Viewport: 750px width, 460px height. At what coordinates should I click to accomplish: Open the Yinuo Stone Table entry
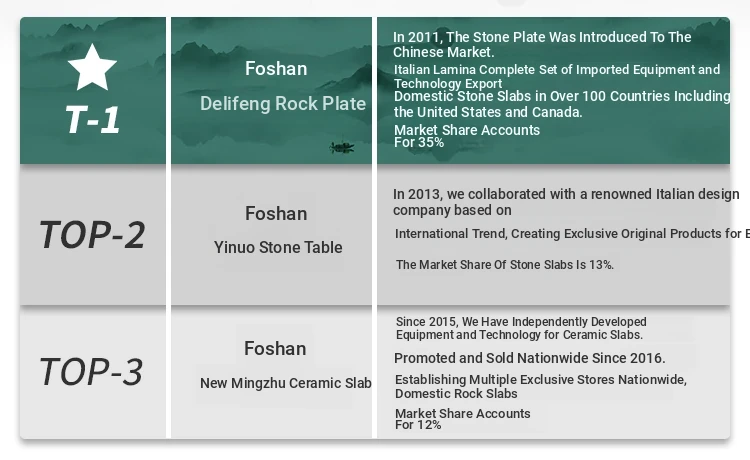pyautogui.click(x=278, y=247)
